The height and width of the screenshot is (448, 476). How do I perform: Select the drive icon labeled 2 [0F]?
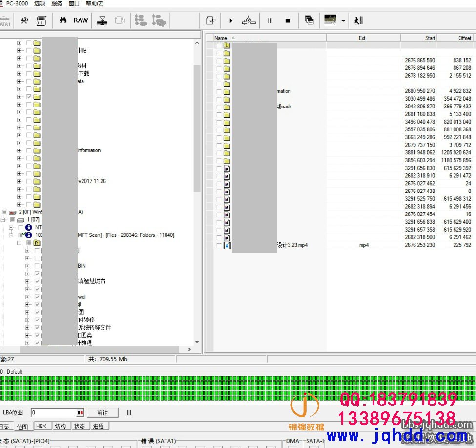coord(12,213)
